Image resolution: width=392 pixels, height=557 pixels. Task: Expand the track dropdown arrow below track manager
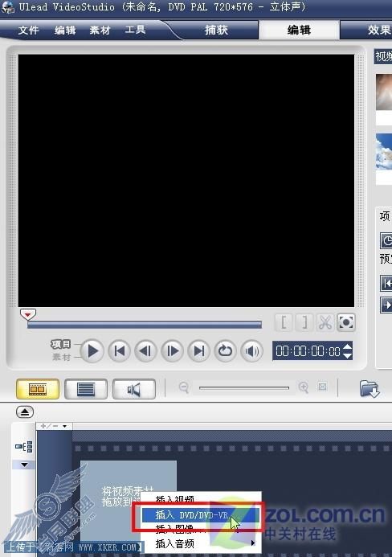(x=24, y=465)
